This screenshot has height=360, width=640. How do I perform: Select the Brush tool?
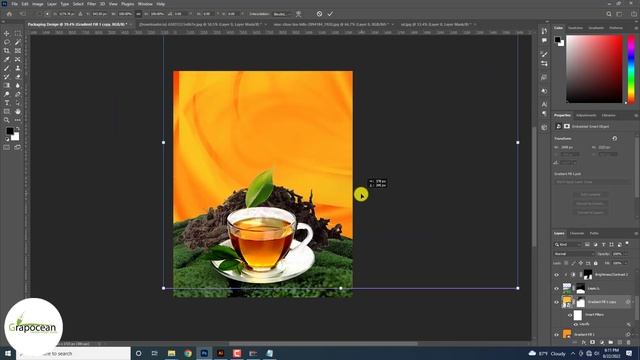(7, 68)
